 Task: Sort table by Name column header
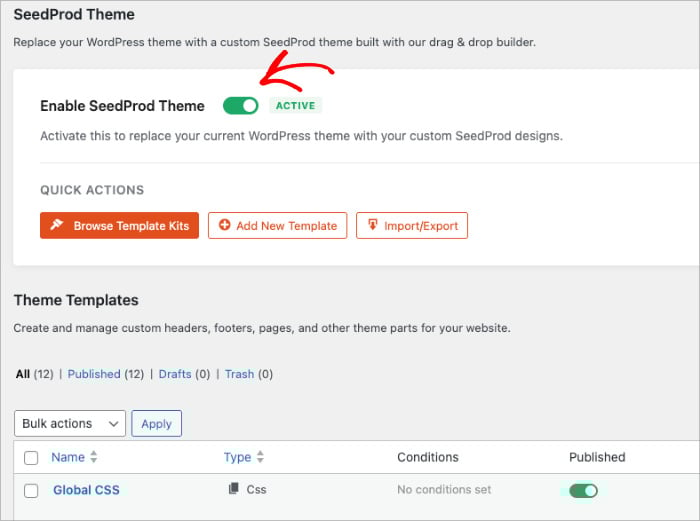click(x=68, y=457)
